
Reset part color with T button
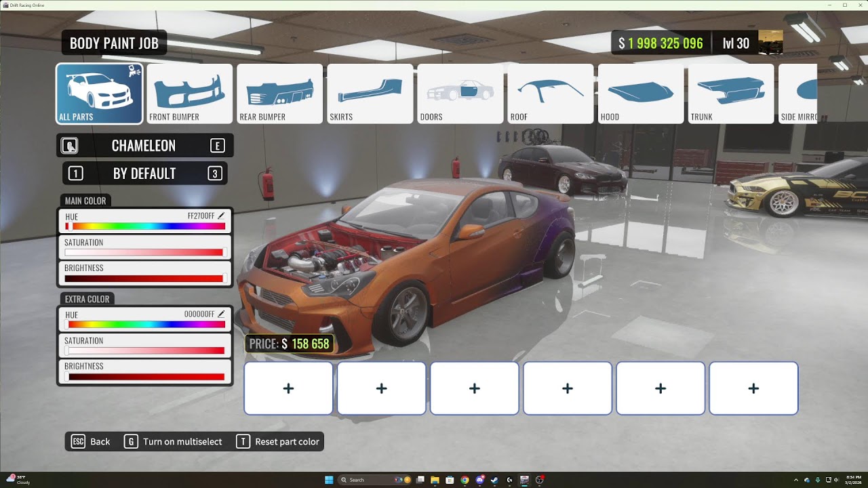pyautogui.click(x=277, y=441)
